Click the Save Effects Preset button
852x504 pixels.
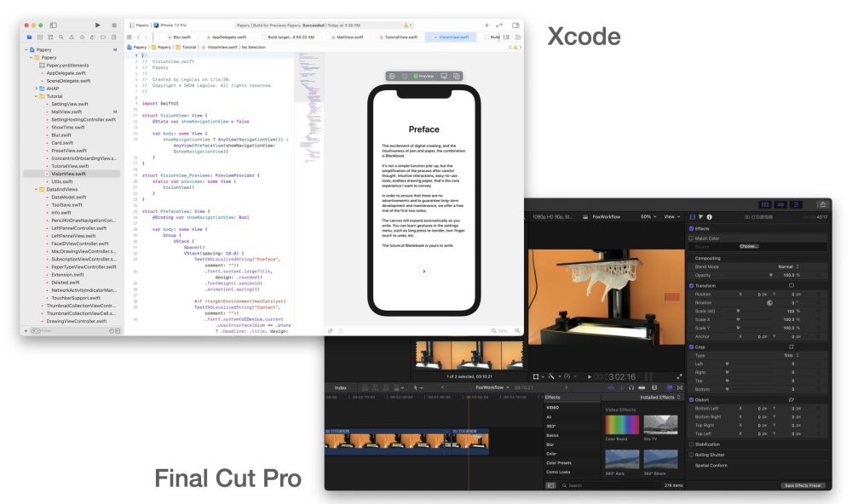(x=803, y=485)
